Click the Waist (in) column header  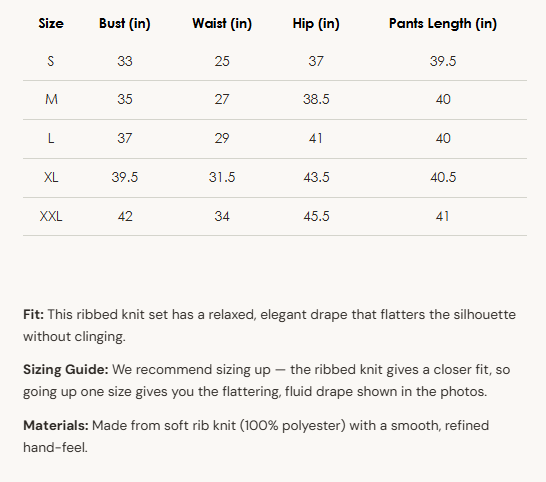click(222, 24)
